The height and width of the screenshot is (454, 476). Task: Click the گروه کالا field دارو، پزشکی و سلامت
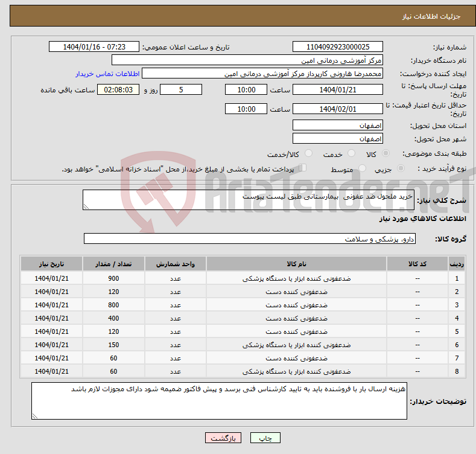(x=250, y=239)
